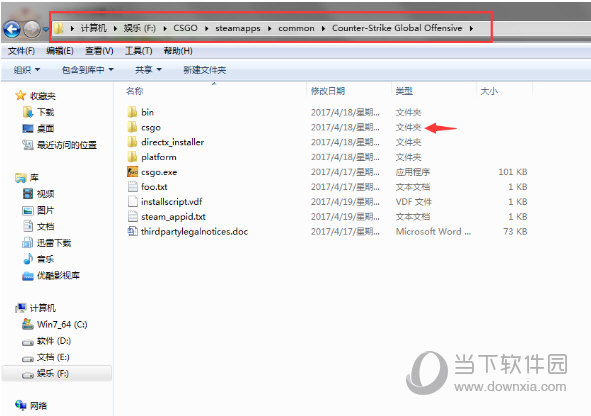Open the 图片 library
This screenshot has height=416, width=591.
(39, 210)
